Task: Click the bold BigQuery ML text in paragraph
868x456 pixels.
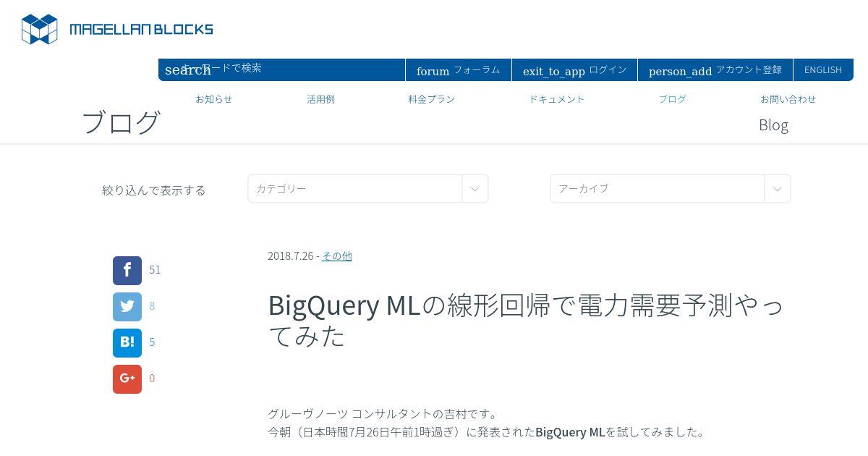Action: coord(570,432)
